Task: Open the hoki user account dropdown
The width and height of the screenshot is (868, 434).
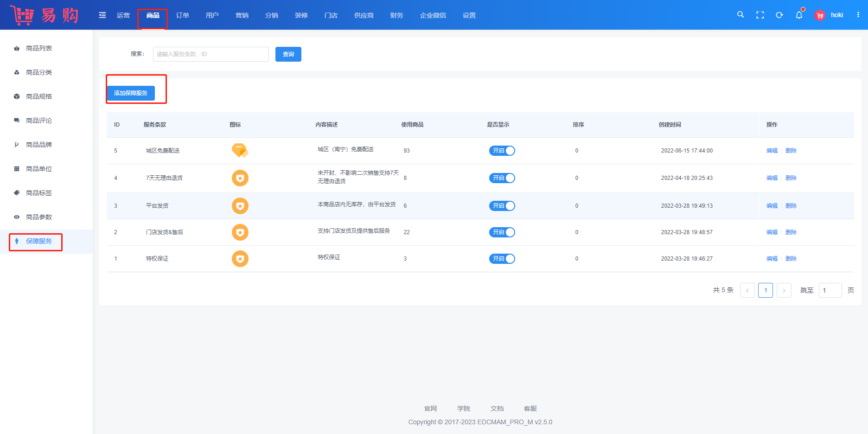Action: tap(836, 15)
